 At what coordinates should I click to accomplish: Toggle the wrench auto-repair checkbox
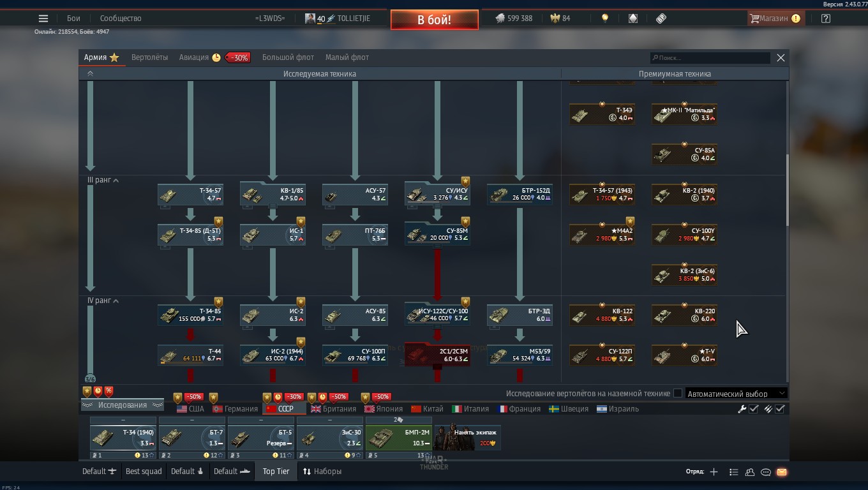[x=754, y=409]
